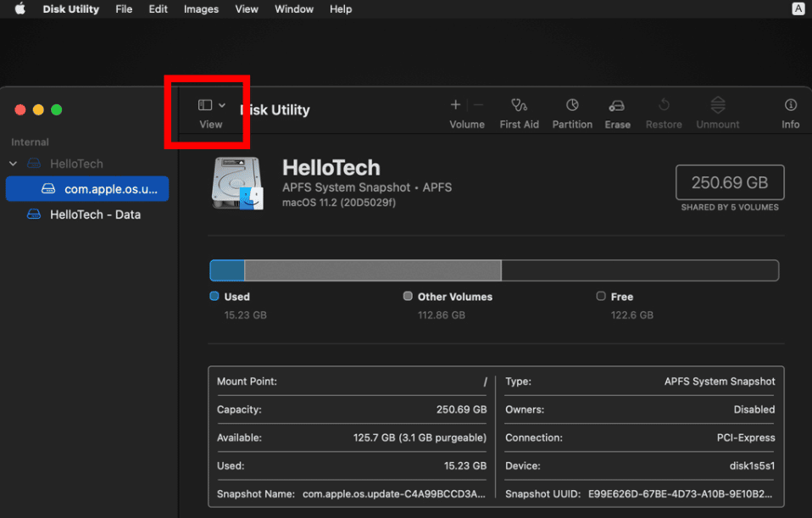
Task: Minimize window with yellow button
Action: point(38,110)
